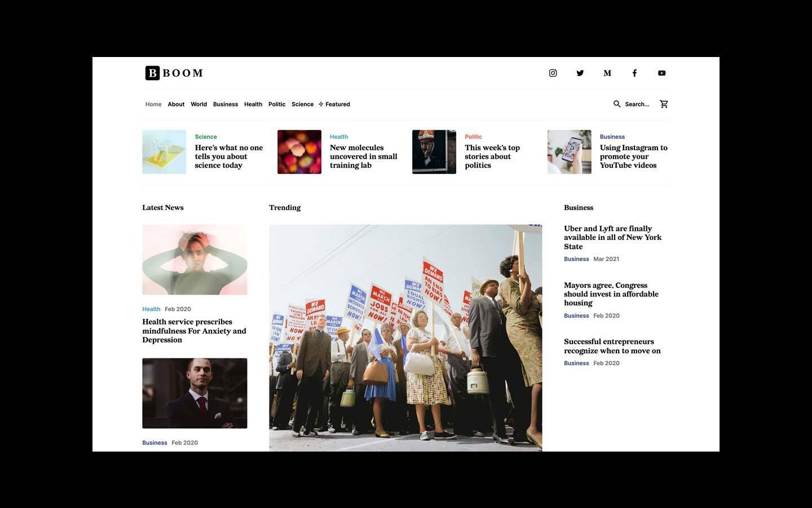This screenshot has height=508, width=812.
Task: Switch to the Politic navigation item
Action: (276, 104)
